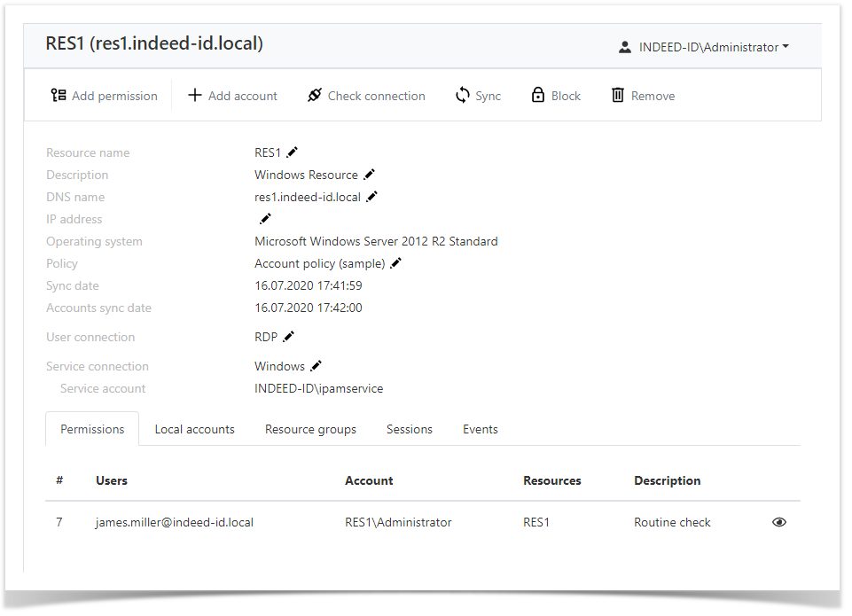Select the Resource groups tab
This screenshot has height=616, width=852.
(310, 429)
